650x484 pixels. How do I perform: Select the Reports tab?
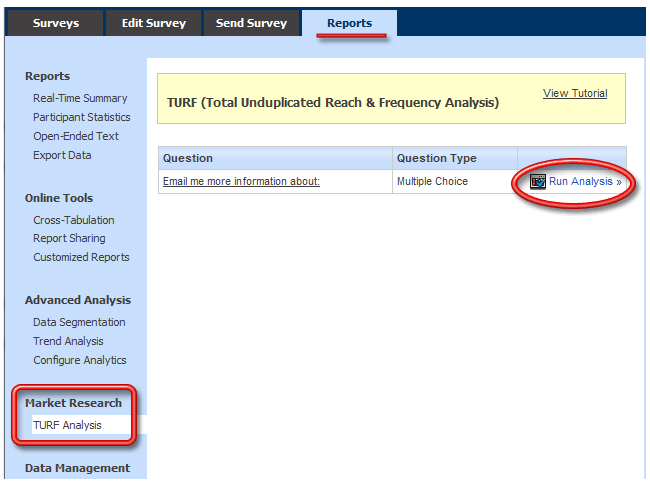click(349, 23)
